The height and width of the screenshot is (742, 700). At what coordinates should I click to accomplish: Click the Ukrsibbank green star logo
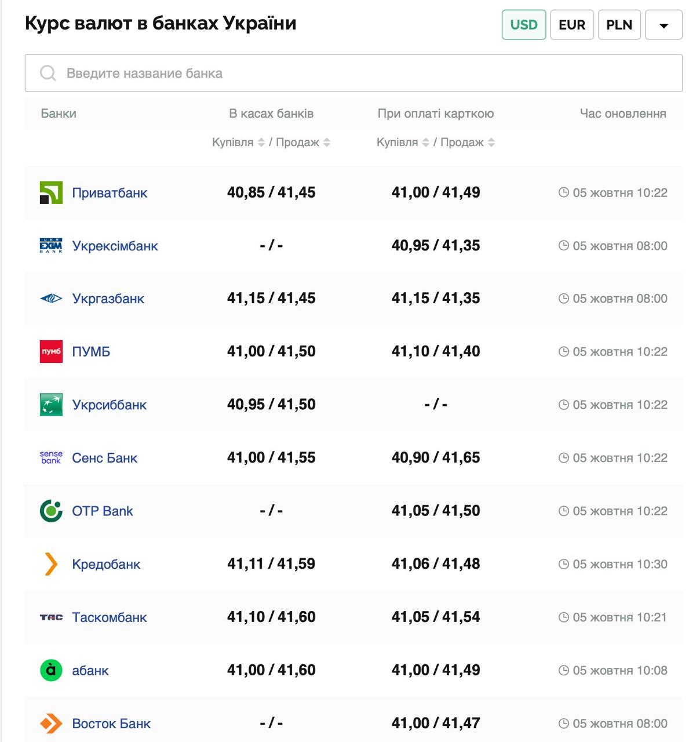[51, 405]
